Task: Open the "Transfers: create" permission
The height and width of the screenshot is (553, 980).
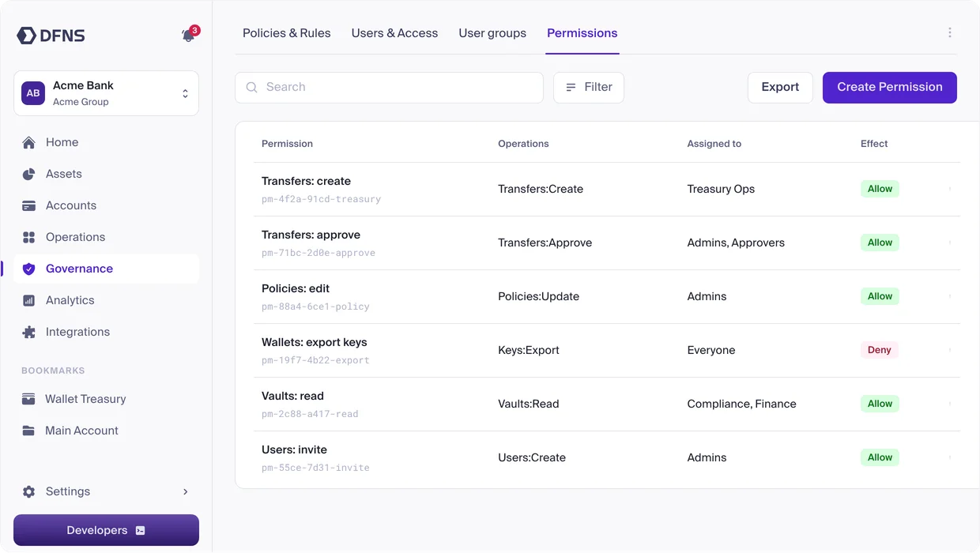Action: pos(306,181)
